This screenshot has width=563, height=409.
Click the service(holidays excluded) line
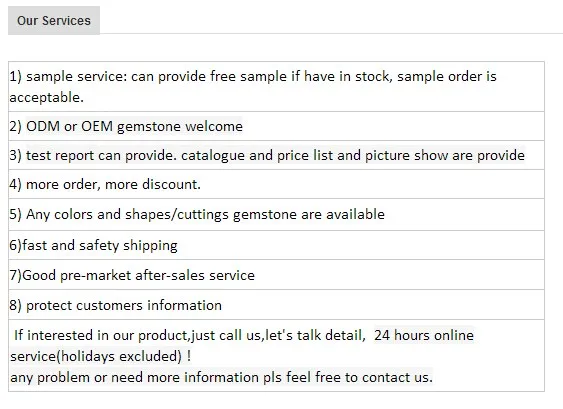[101, 356]
